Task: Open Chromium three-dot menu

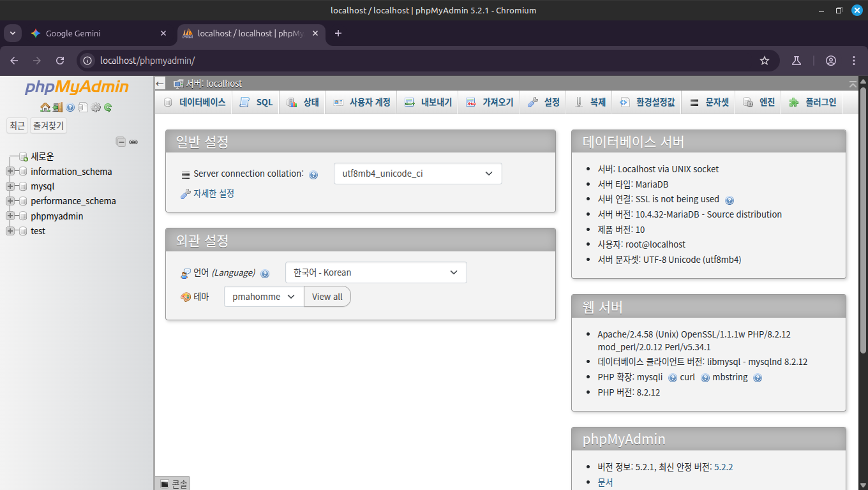Action: [854, 61]
